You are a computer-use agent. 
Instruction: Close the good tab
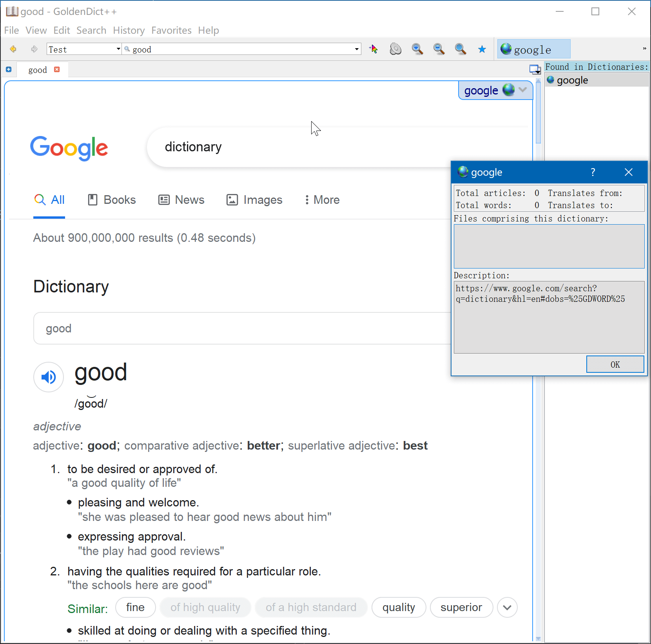tap(57, 69)
